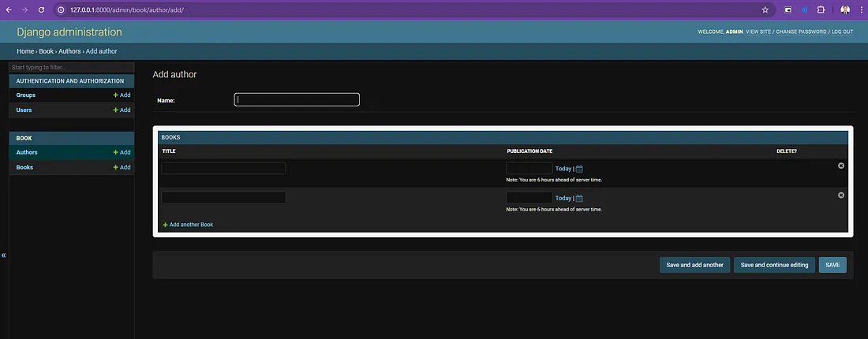Bookmark this page with the star icon
868x339 pixels.
765,10
